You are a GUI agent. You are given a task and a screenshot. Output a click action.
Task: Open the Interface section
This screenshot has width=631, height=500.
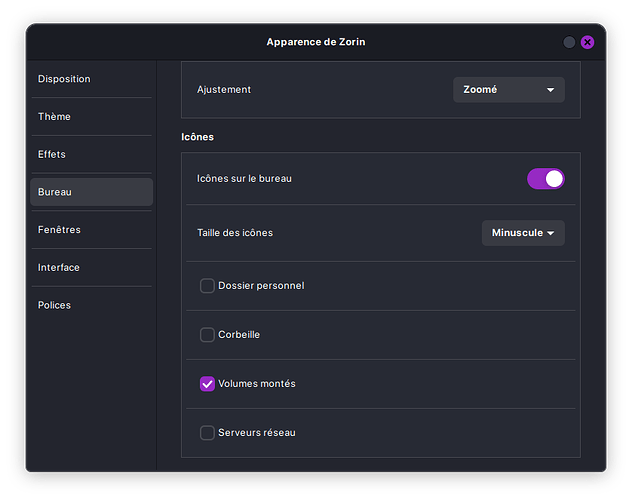pyautogui.click(x=91, y=268)
